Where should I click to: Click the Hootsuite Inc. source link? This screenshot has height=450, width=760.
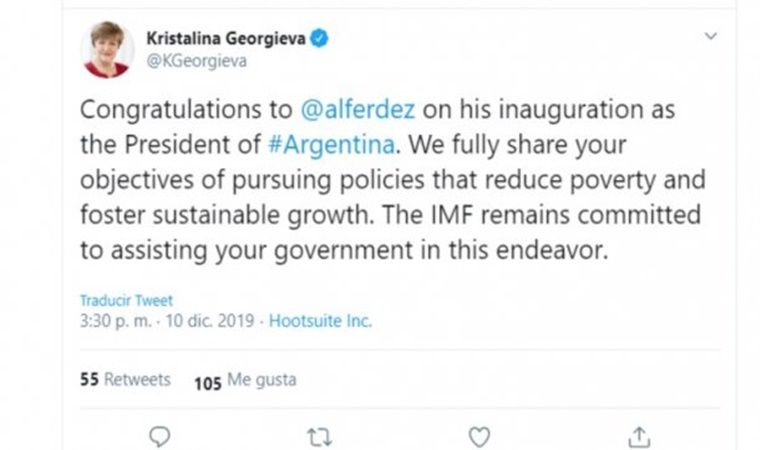point(320,321)
